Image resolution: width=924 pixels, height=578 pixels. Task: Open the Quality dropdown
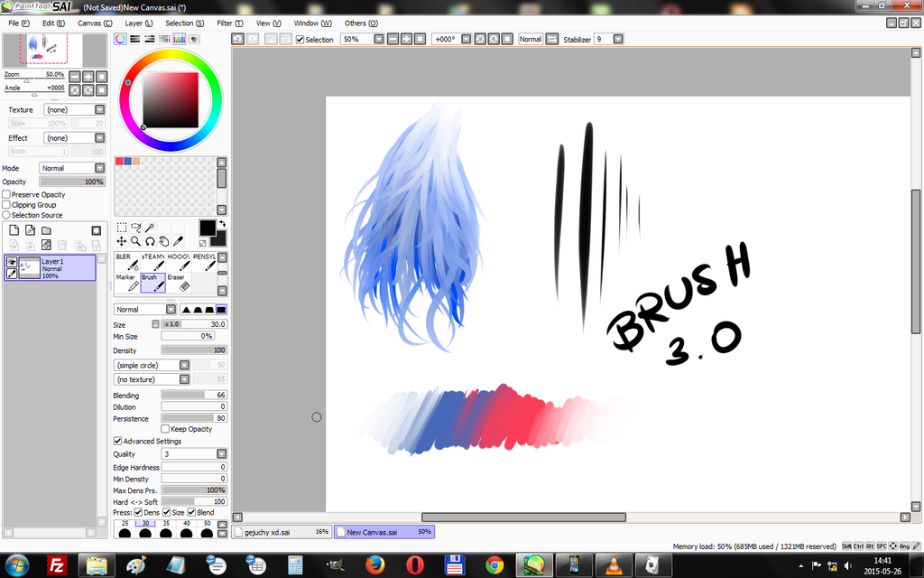[x=194, y=453]
